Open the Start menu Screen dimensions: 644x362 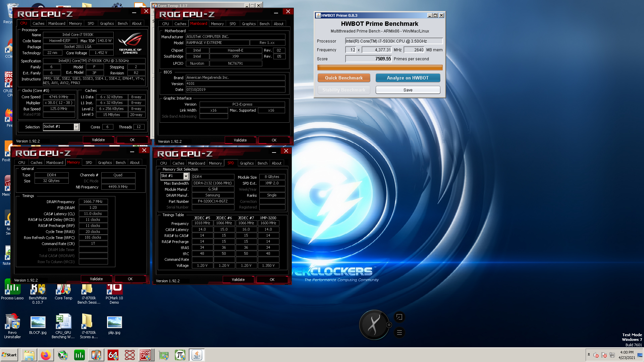pyautogui.click(x=9, y=355)
